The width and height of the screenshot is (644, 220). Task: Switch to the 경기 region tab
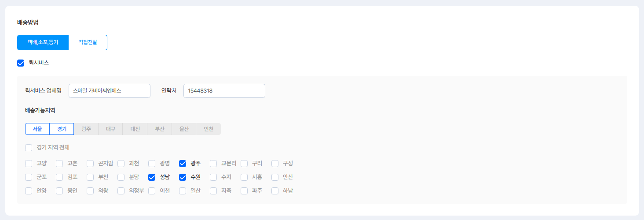click(62, 129)
